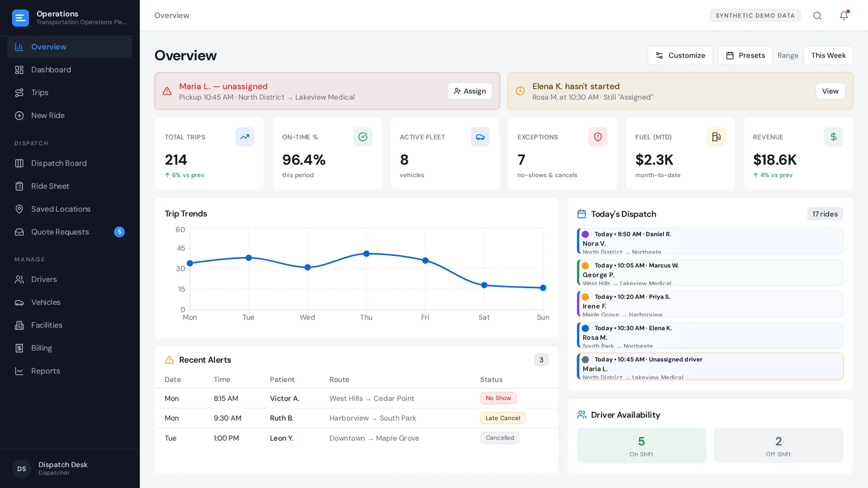Click the Active Fleet car icon
This screenshot has height=488, width=868.
point(480,137)
